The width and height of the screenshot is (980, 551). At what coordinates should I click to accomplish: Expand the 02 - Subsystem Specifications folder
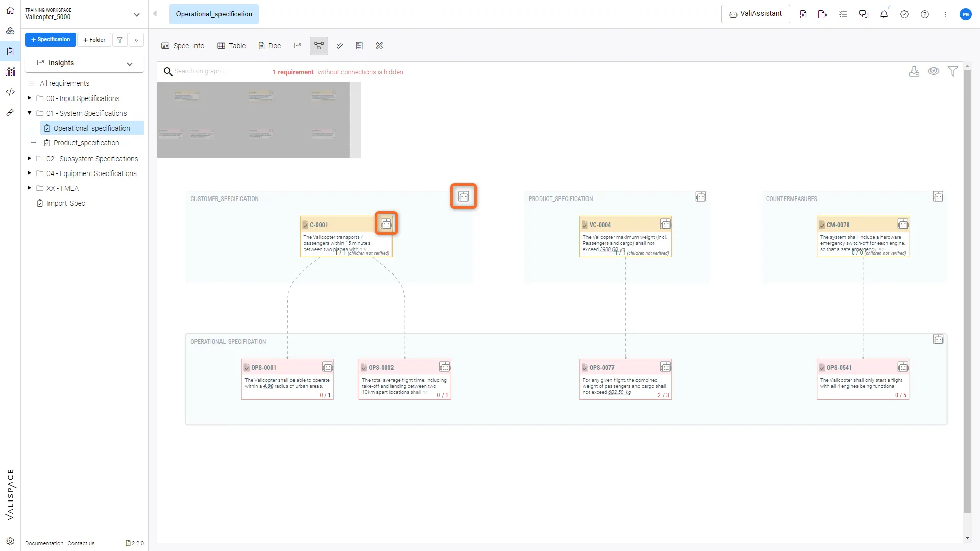pos(29,159)
